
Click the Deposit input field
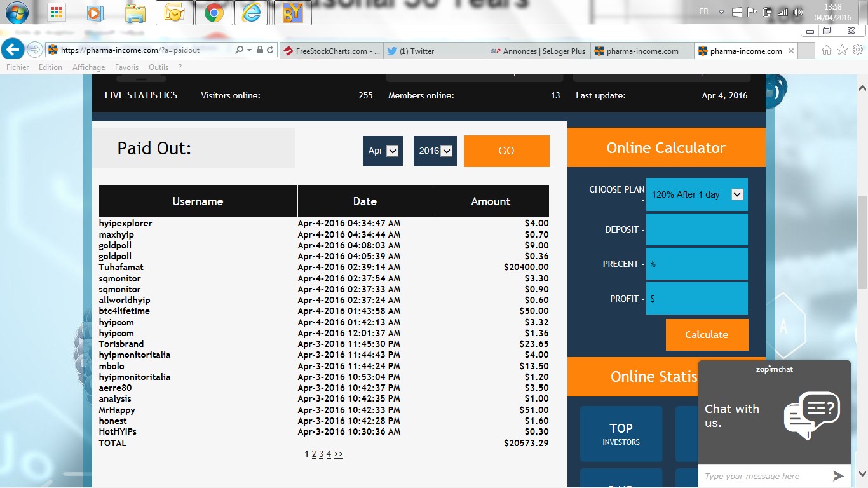point(697,229)
